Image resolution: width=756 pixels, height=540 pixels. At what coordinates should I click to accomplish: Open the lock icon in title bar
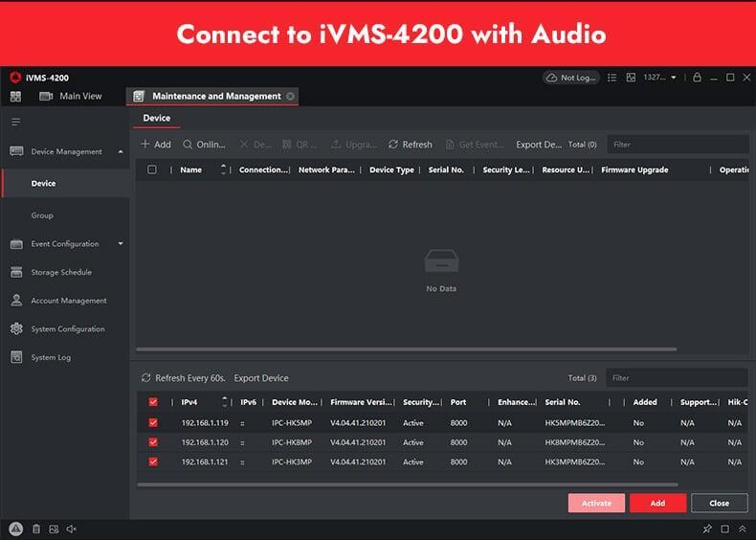(697, 78)
